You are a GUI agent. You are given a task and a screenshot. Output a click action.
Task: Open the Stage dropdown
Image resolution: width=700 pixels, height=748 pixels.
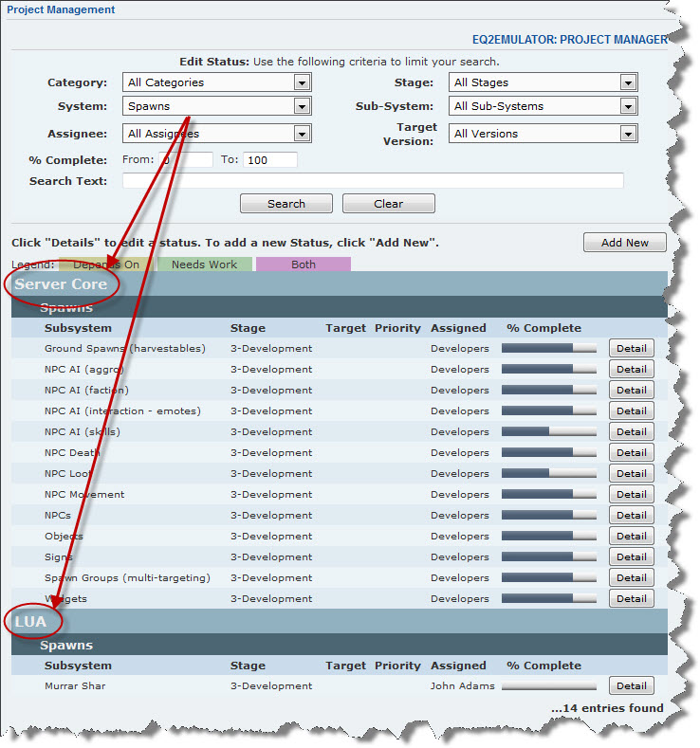click(543, 82)
